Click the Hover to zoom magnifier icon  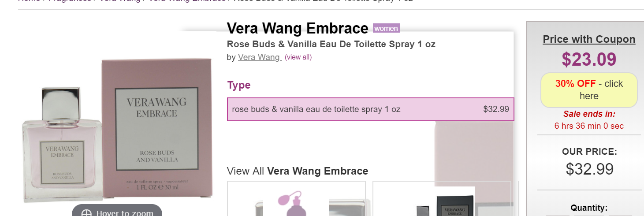(86, 213)
